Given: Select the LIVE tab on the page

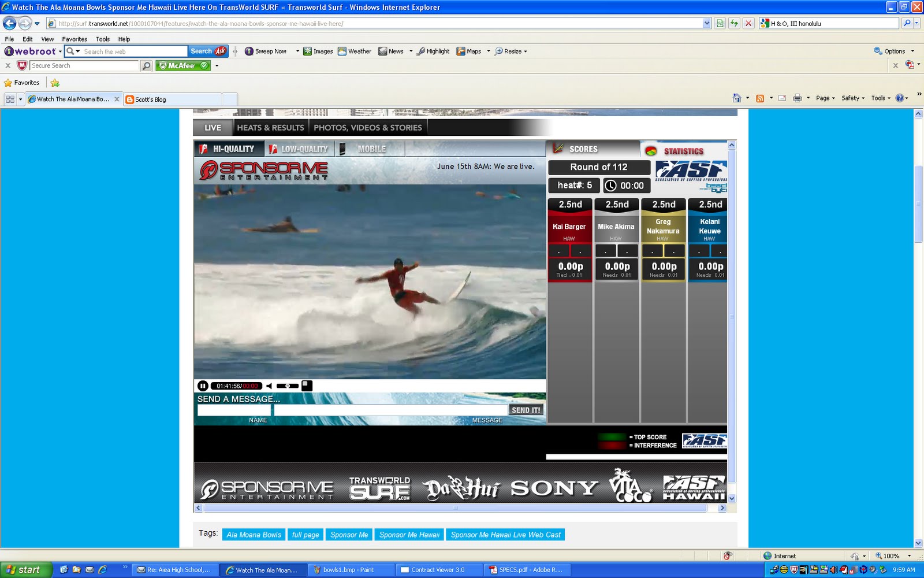Looking at the screenshot, I should (213, 128).
